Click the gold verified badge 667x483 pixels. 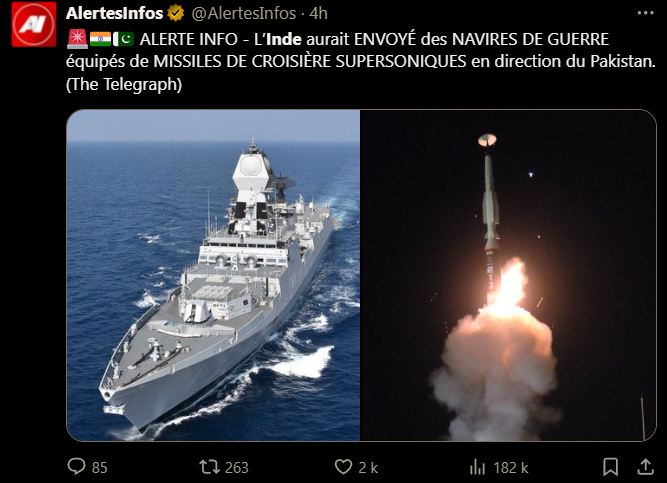point(175,14)
